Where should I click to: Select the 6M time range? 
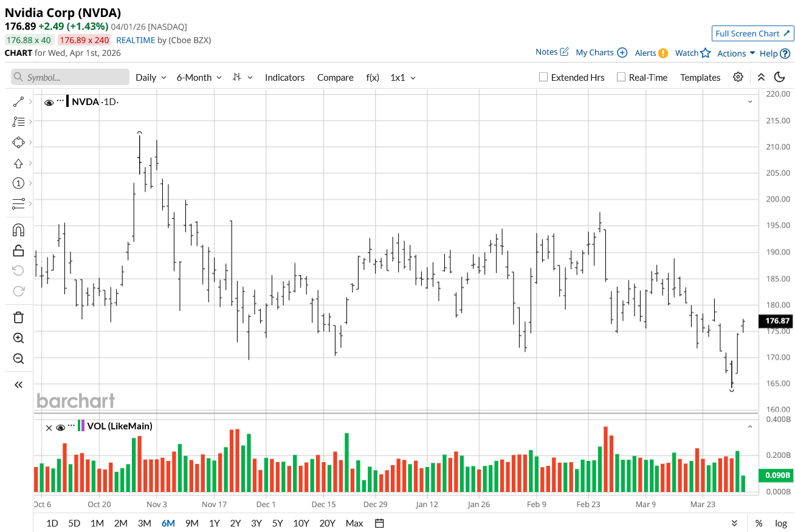click(168, 523)
